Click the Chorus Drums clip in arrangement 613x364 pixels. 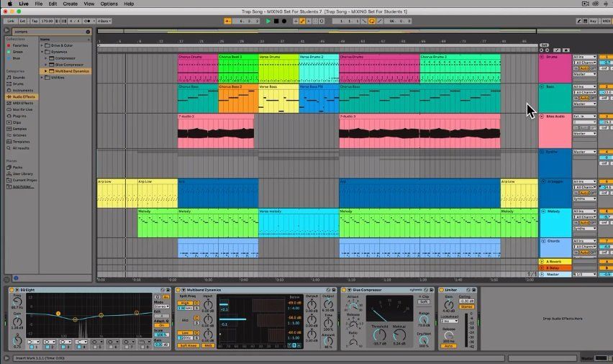(198, 68)
